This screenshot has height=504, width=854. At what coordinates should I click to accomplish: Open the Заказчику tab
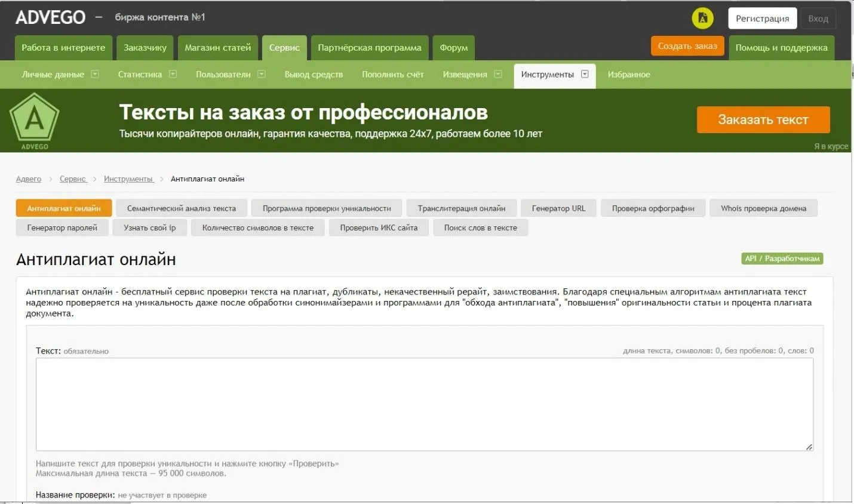point(145,48)
